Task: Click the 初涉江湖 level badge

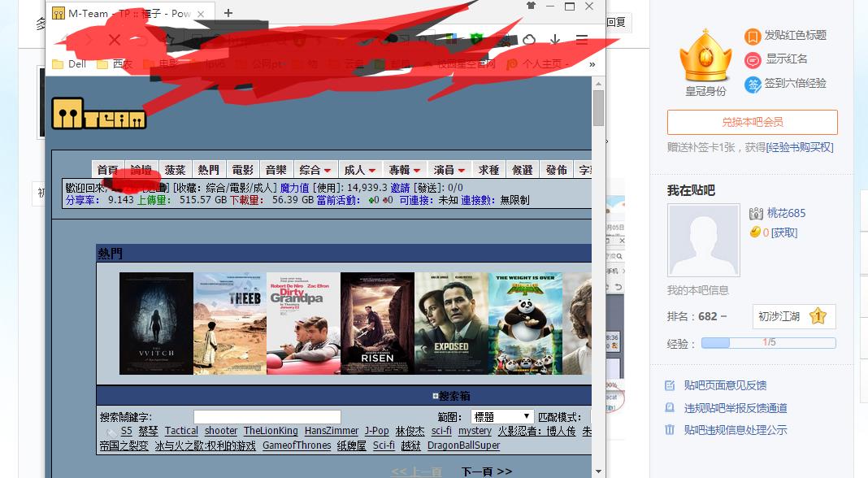Action: coord(794,316)
